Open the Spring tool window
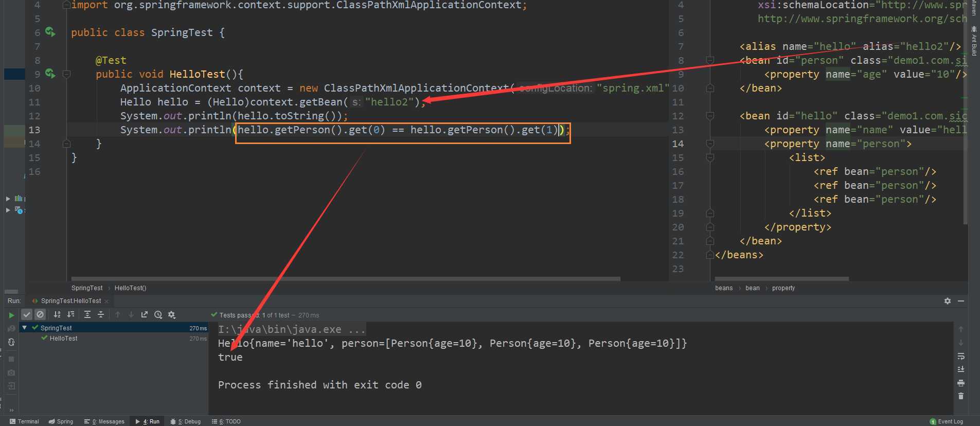This screenshot has width=980, height=426. [x=61, y=421]
